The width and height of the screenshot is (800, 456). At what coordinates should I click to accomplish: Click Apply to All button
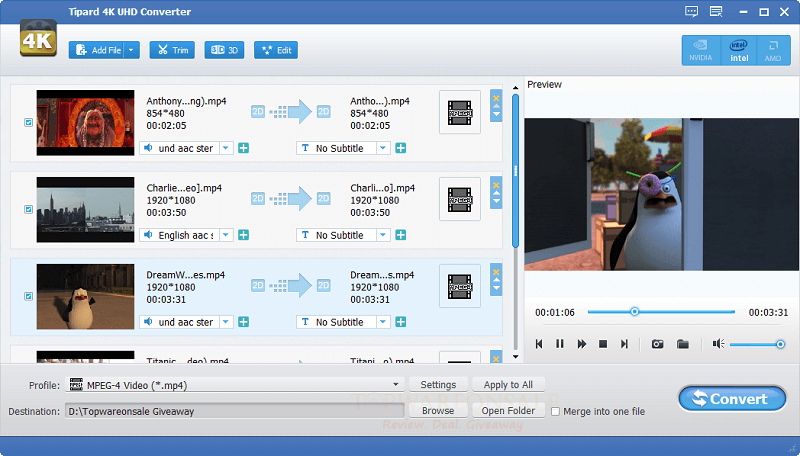(x=508, y=385)
